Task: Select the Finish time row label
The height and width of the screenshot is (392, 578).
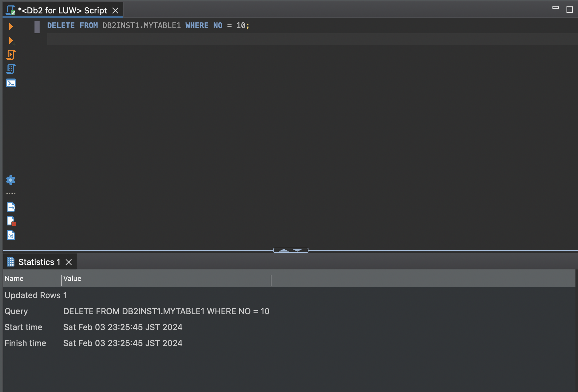Action: [x=25, y=343]
